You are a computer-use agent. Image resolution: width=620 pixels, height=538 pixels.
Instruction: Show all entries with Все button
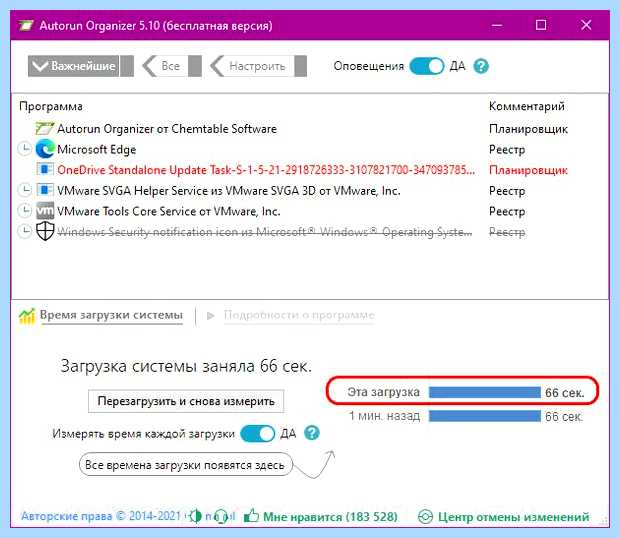click(172, 66)
